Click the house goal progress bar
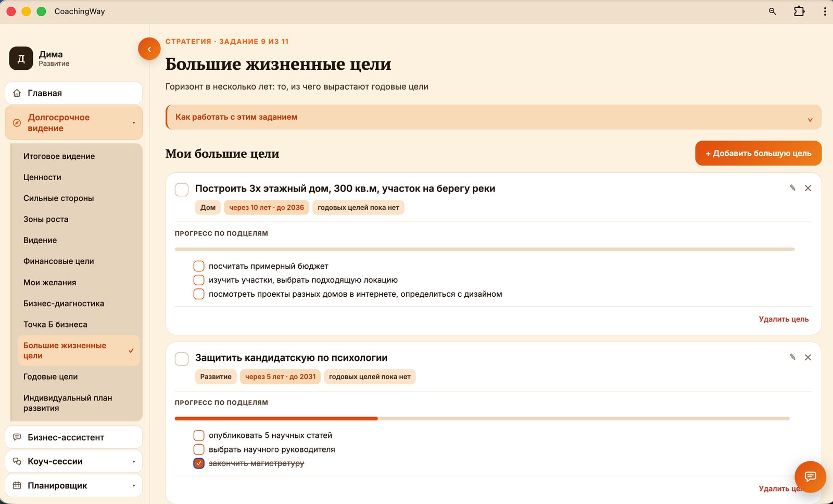 485,249
